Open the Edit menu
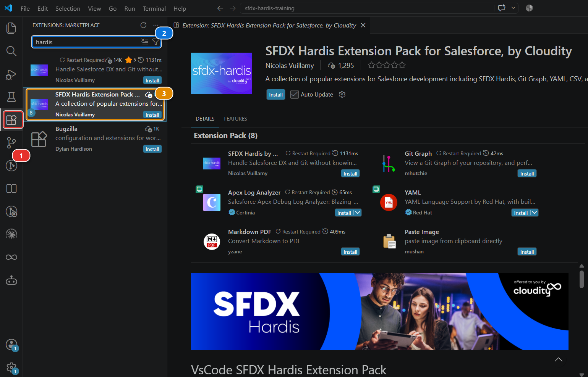 click(43, 8)
